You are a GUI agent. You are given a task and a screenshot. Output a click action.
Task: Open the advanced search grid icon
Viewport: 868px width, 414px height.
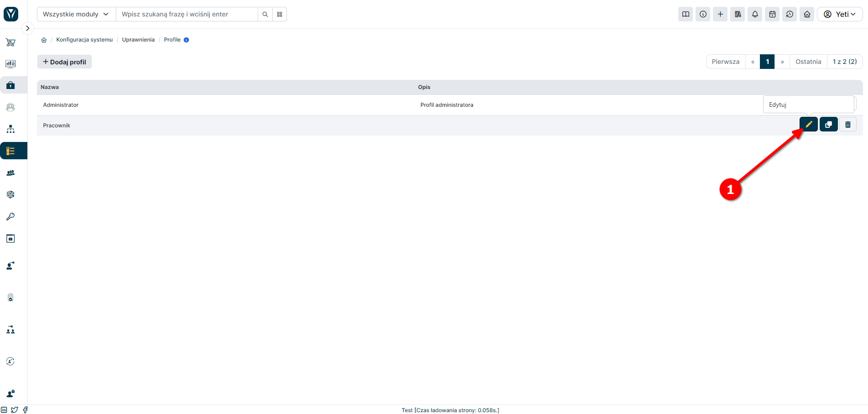[280, 14]
